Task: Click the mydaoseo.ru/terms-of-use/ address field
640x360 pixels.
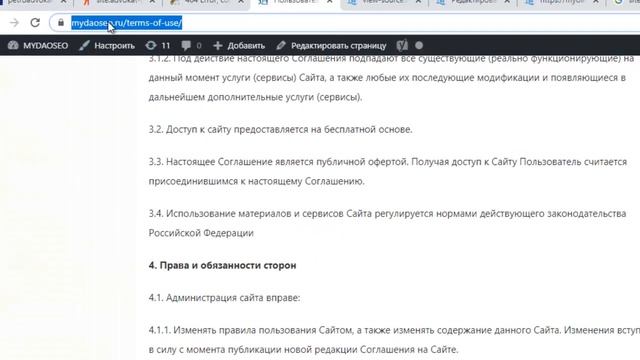Action: 344,23
